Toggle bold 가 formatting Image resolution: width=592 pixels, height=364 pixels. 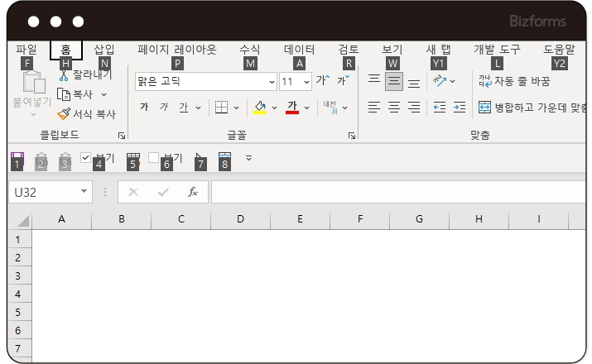(144, 107)
